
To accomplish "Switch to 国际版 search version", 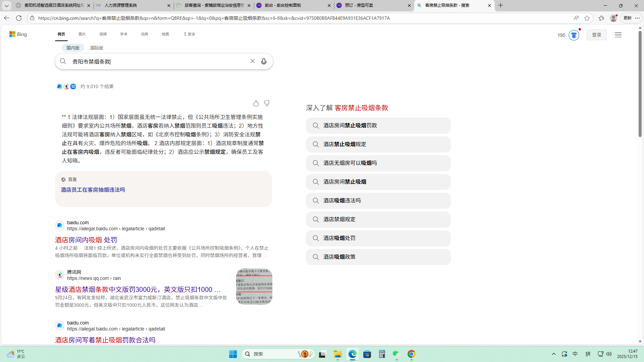I will pos(97,48).
